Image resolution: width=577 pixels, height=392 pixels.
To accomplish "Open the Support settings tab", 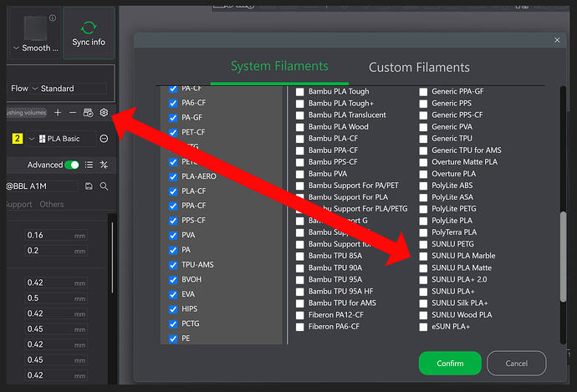I will click(19, 204).
